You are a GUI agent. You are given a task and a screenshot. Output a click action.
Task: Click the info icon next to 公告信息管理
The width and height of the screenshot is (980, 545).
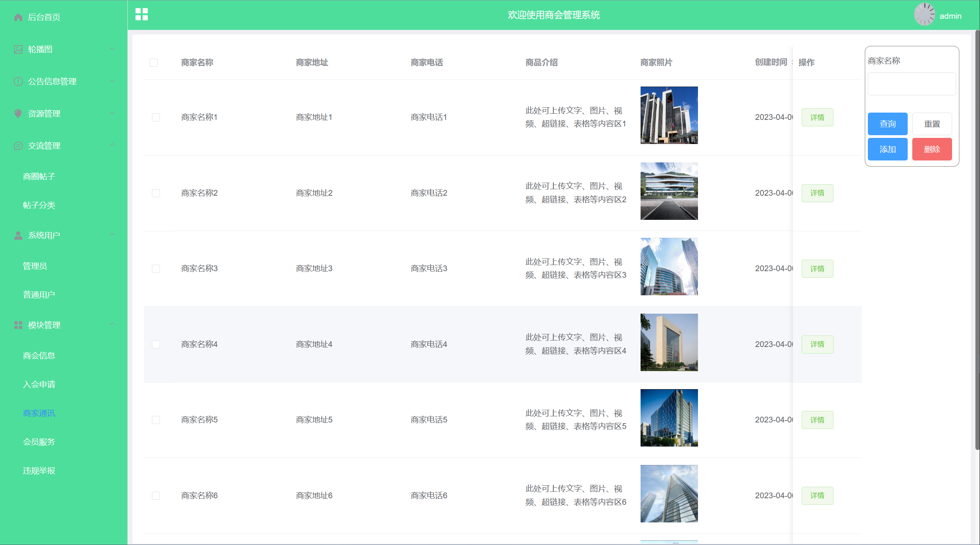click(x=18, y=82)
